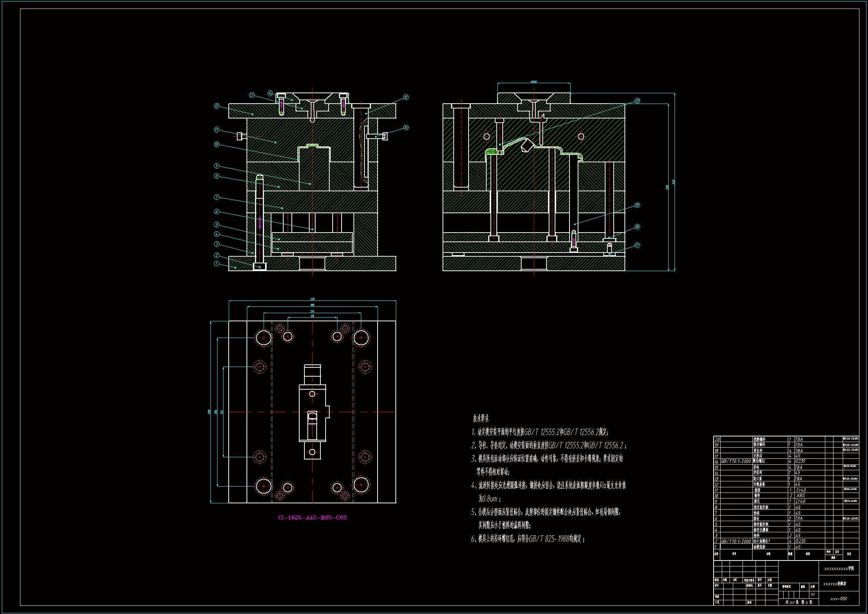The width and height of the screenshot is (868, 614).
Task: Click part balloon number 20
Action: [x=637, y=101]
